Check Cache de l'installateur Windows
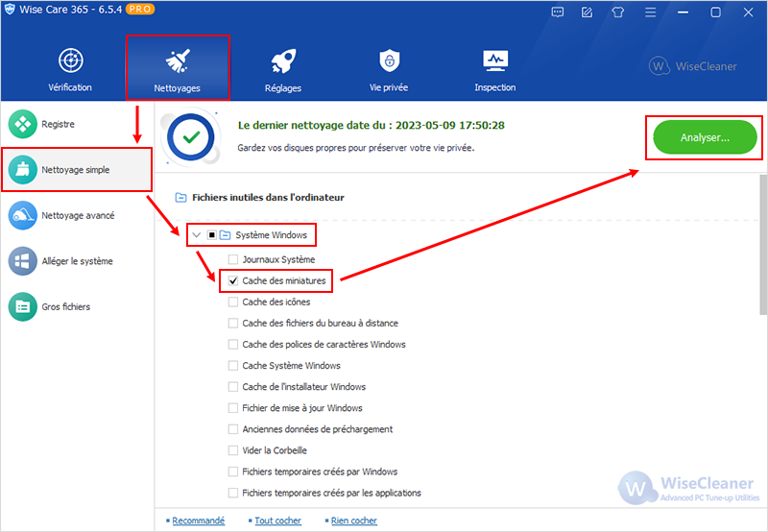Screen dimensions: 768x532 click(x=233, y=387)
